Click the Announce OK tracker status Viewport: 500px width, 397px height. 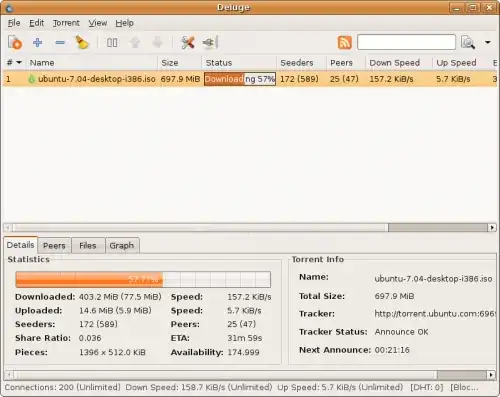pos(401,332)
